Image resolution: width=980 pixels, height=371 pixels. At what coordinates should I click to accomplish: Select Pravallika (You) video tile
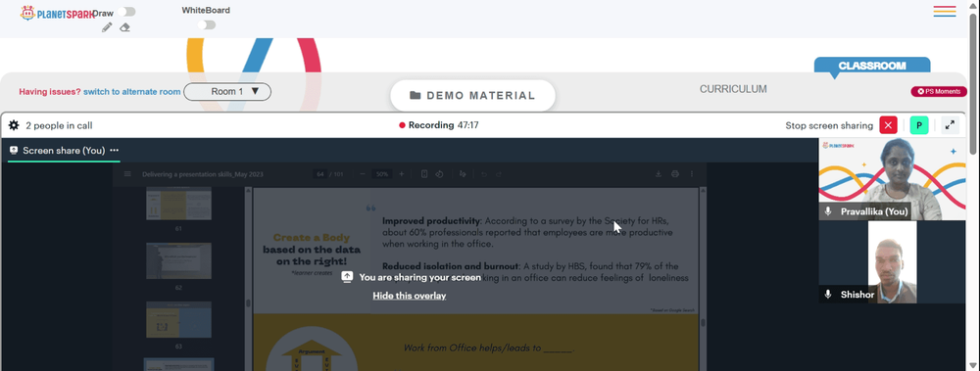click(x=892, y=179)
